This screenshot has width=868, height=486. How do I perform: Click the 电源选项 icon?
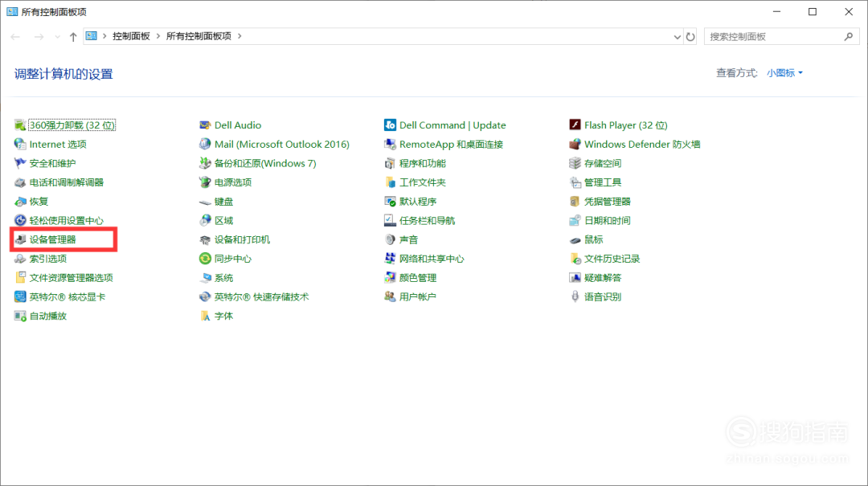pyautogui.click(x=205, y=182)
